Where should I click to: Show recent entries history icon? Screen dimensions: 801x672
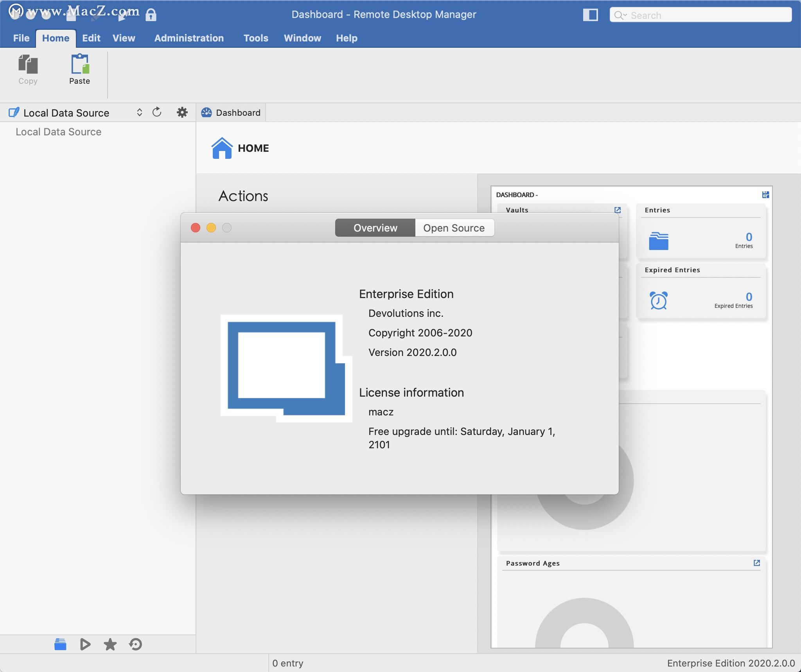(135, 644)
